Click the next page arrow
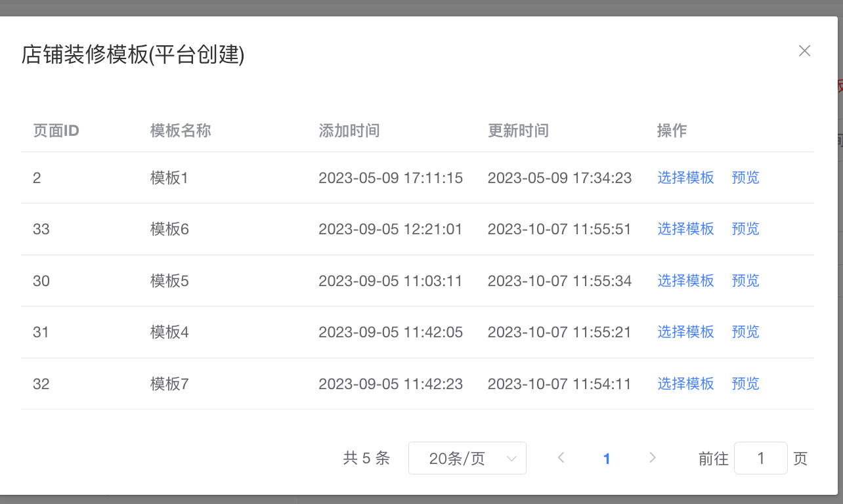 tap(652, 458)
